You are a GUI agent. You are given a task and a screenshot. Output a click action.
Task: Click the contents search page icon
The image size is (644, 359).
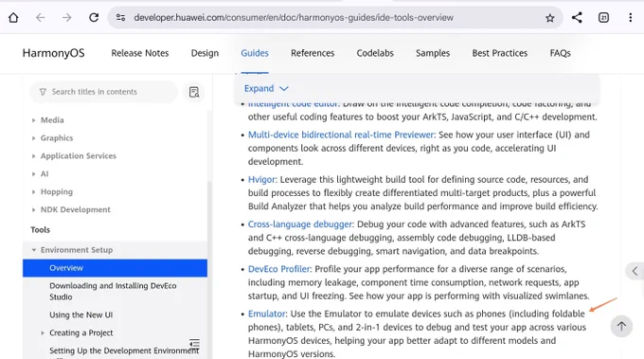(194, 92)
